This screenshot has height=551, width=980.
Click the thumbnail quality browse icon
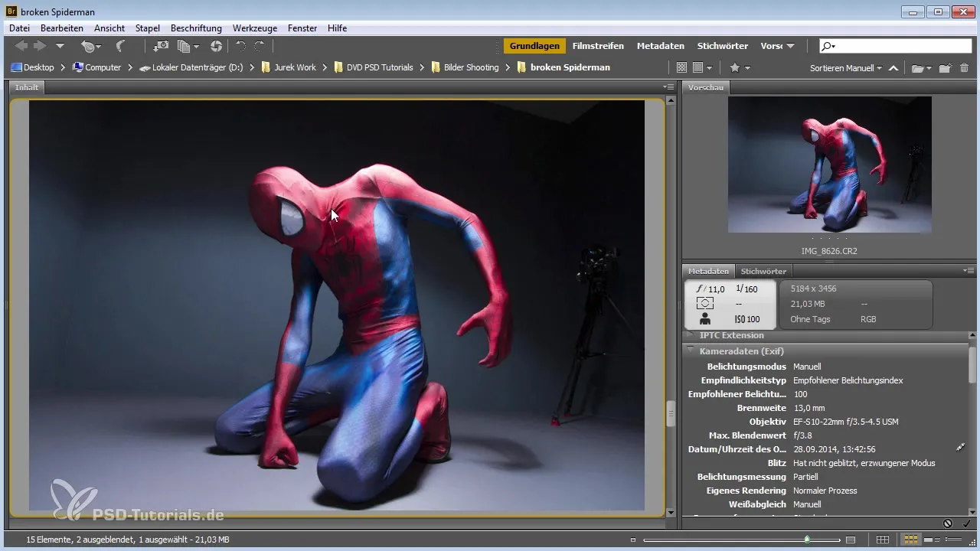pyautogui.click(x=681, y=67)
